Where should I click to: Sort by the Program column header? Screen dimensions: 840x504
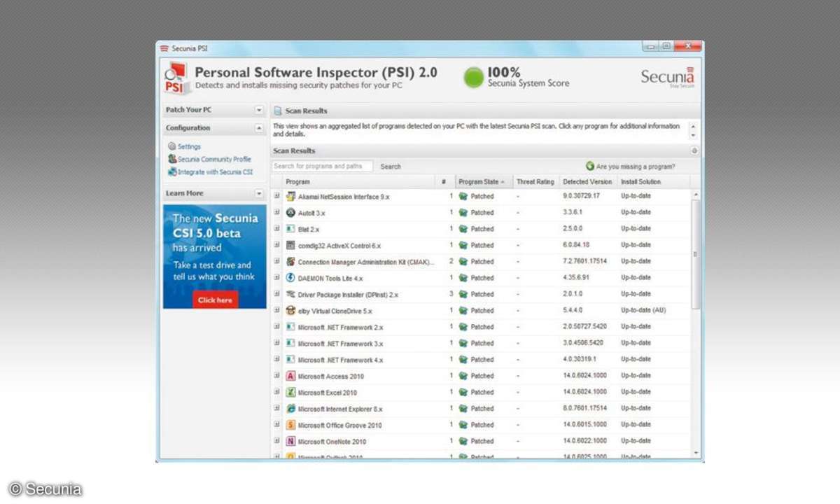pyautogui.click(x=358, y=182)
